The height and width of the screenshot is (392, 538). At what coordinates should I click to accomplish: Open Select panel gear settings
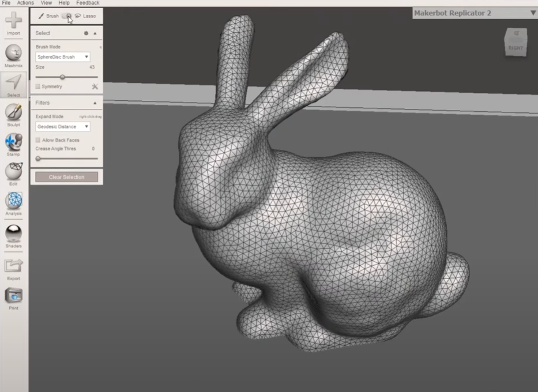[86, 33]
